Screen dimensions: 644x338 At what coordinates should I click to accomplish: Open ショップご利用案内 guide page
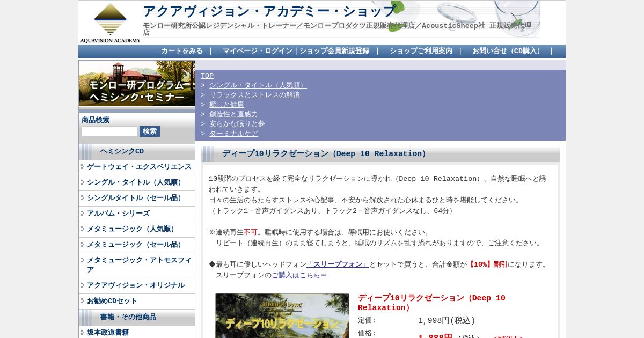coord(421,51)
